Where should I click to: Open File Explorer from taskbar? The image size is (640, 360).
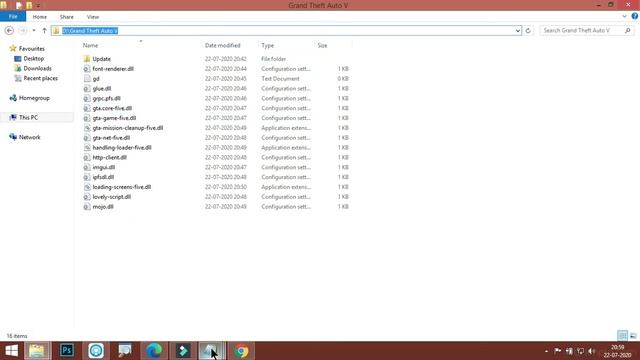[37, 351]
